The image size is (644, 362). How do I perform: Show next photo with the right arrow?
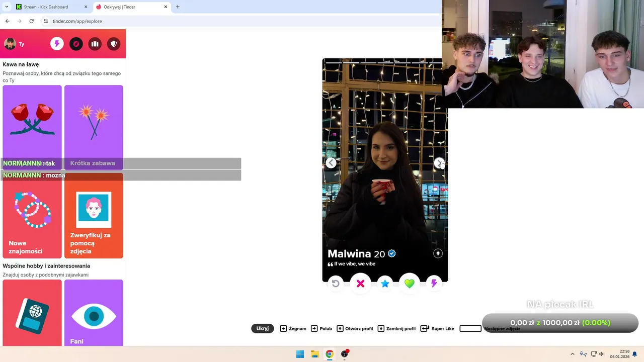pos(439,163)
